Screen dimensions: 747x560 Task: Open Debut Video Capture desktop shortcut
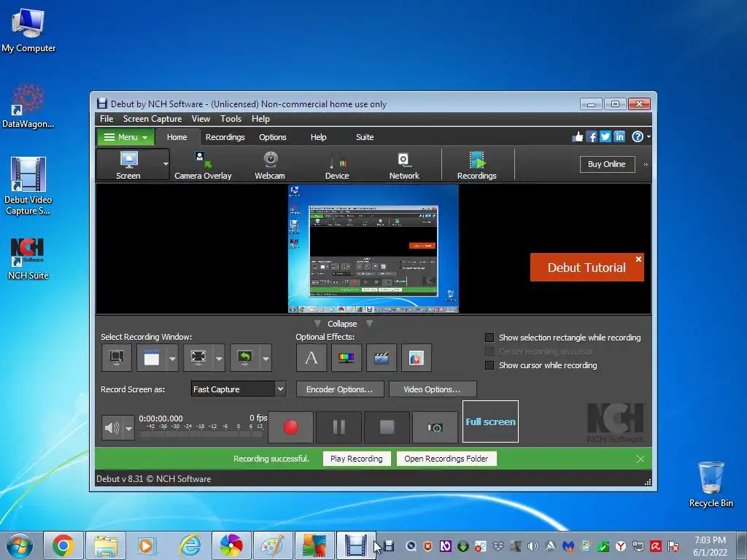point(28,186)
